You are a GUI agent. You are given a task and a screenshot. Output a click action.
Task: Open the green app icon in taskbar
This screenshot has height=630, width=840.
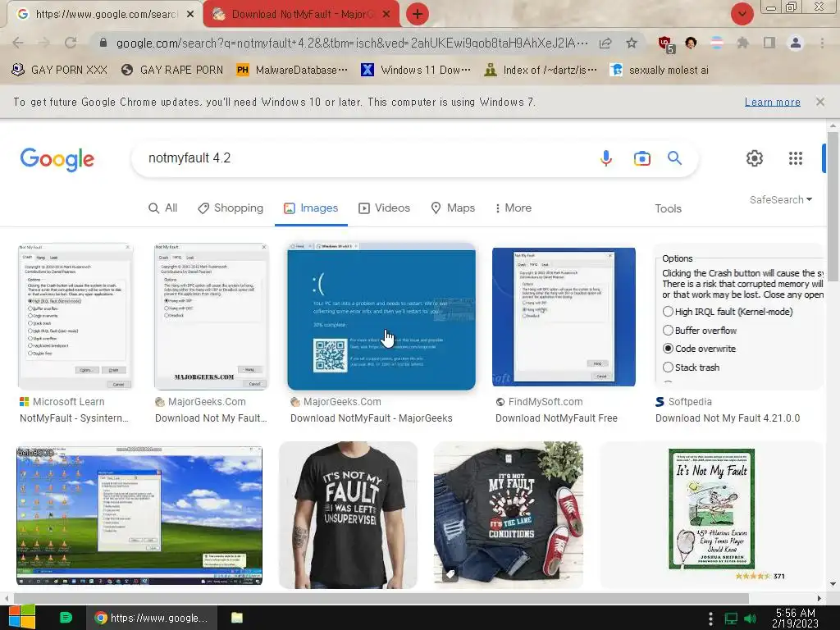[x=66, y=618]
